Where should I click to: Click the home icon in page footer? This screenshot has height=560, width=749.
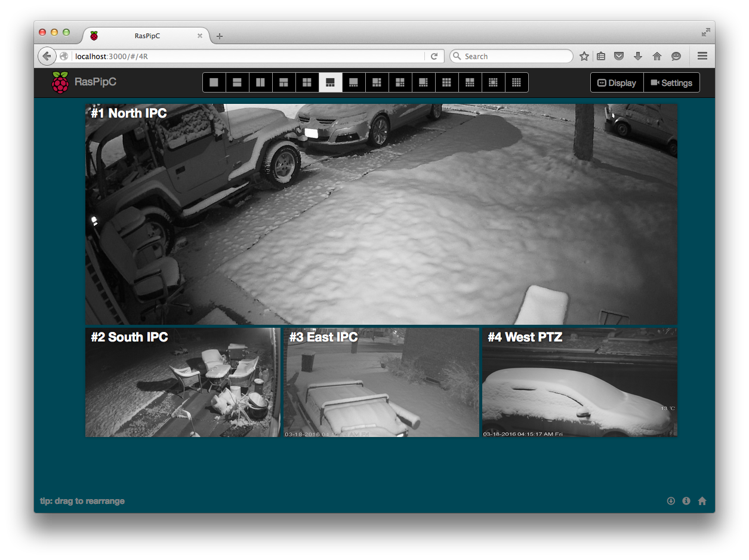coord(702,501)
